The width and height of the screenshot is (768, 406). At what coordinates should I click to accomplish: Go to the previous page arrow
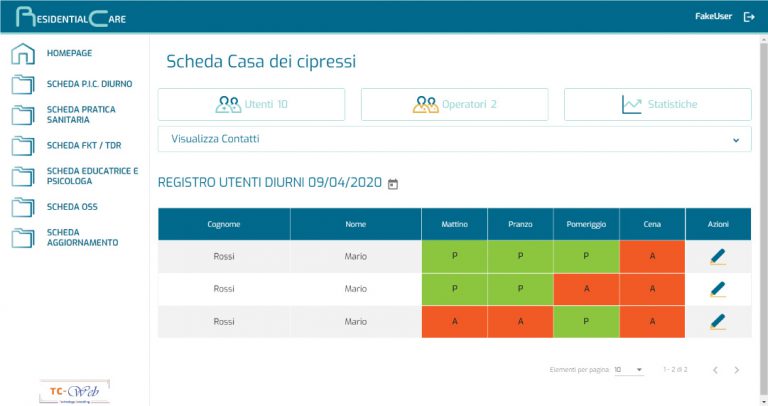pyautogui.click(x=715, y=370)
